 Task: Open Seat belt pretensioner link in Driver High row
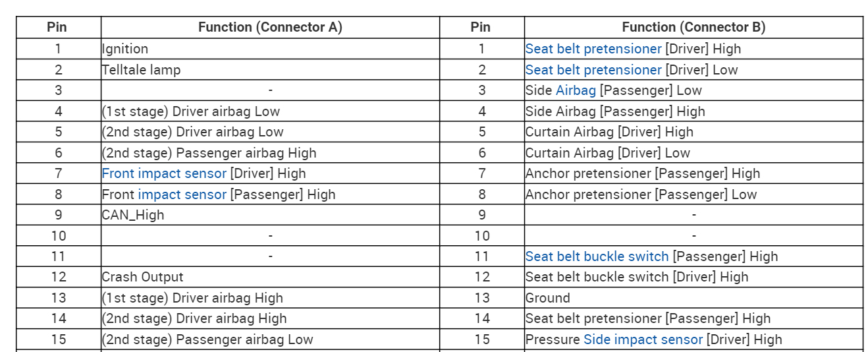point(593,49)
